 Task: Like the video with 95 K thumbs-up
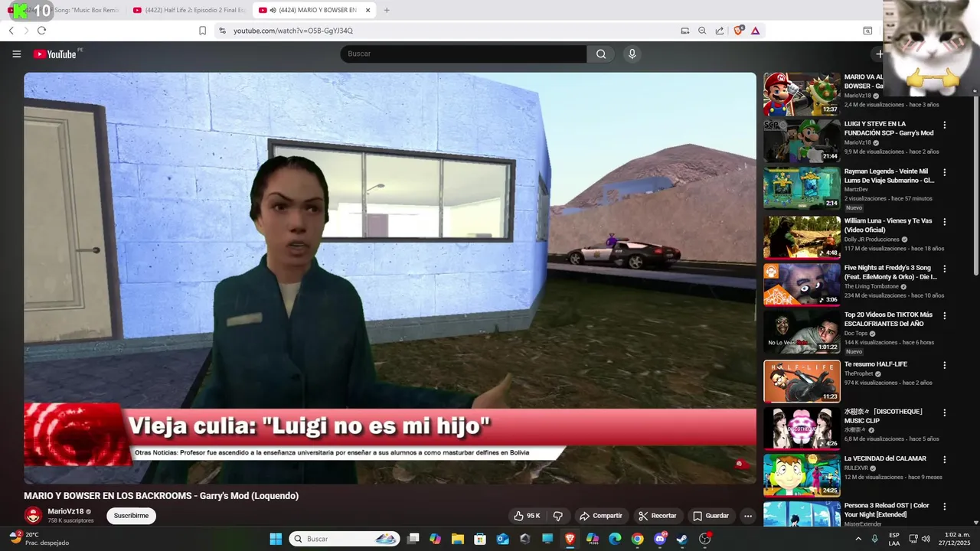pyautogui.click(x=527, y=516)
